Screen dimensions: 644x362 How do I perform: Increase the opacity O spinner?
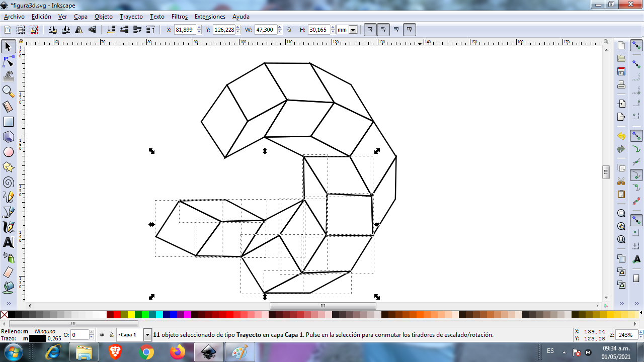pos(92,332)
